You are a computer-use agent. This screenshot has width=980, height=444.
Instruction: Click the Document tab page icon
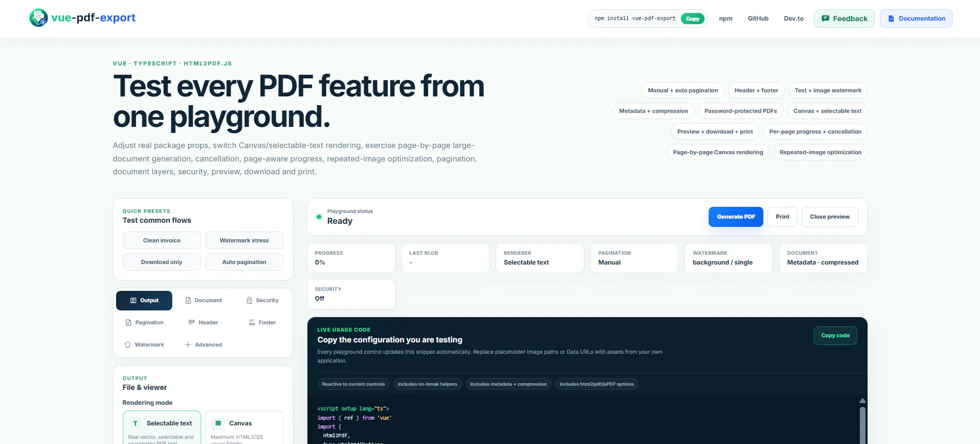point(188,300)
